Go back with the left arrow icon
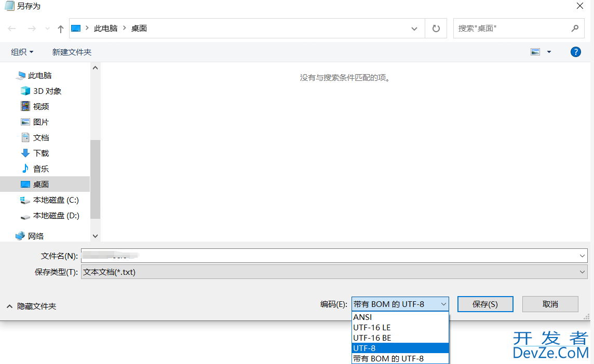 tap(12, 29)
